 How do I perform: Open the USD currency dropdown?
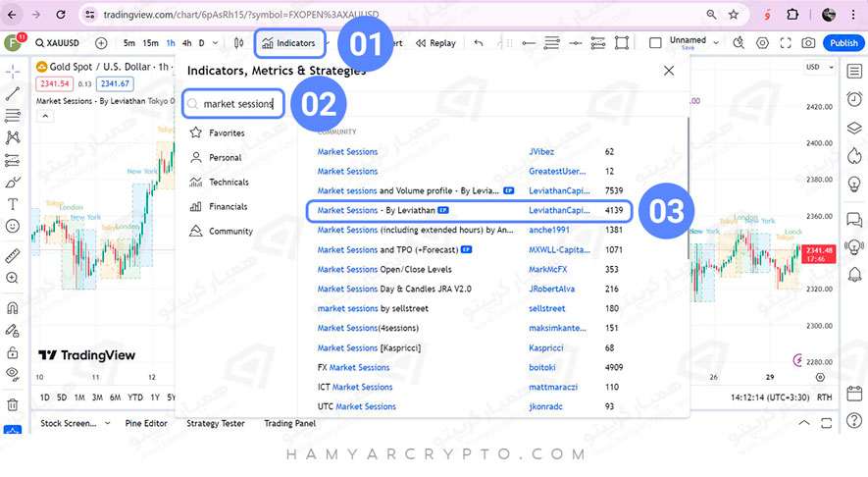point(816,68)
